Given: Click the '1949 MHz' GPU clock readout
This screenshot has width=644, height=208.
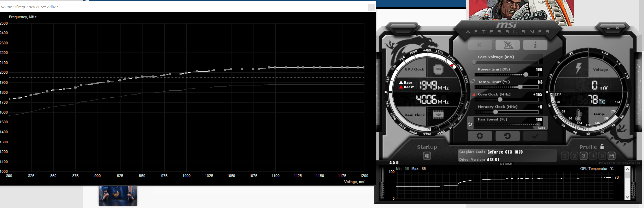Looking at the screenshot, I should (434, 85).
